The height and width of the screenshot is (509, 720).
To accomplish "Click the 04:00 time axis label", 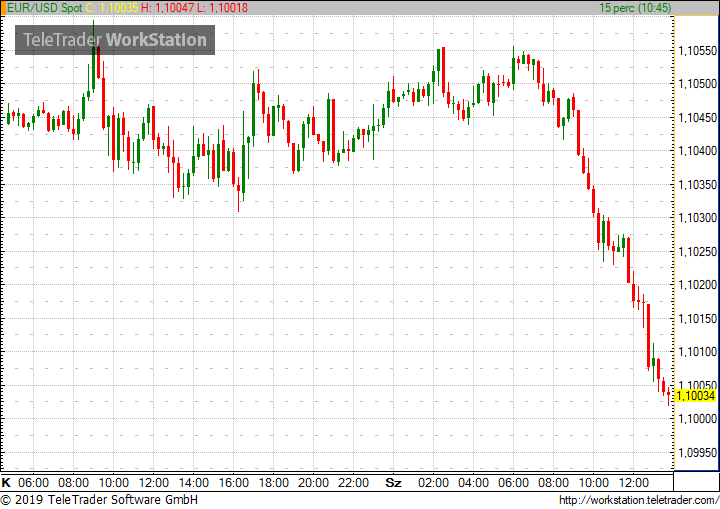I will [x=473, y=483].
